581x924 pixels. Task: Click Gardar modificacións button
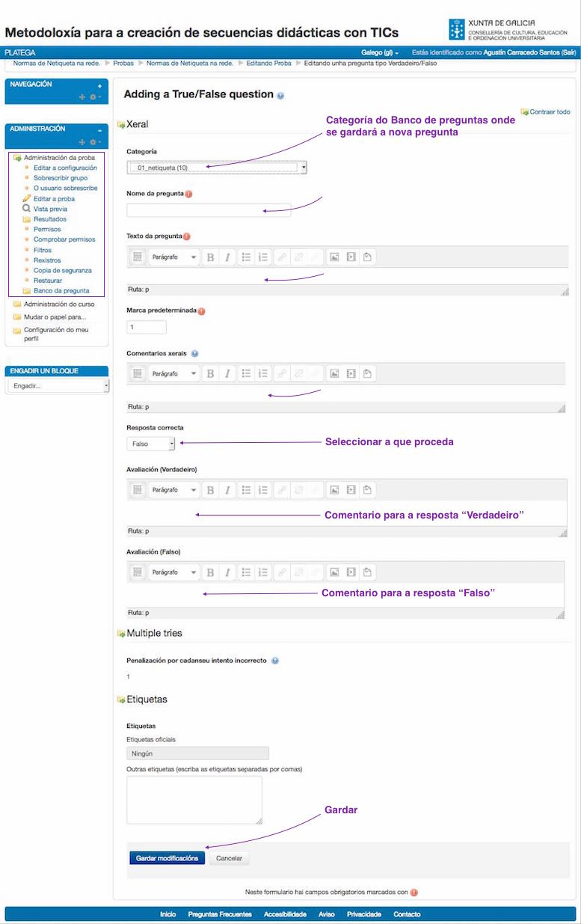(167, 858)
